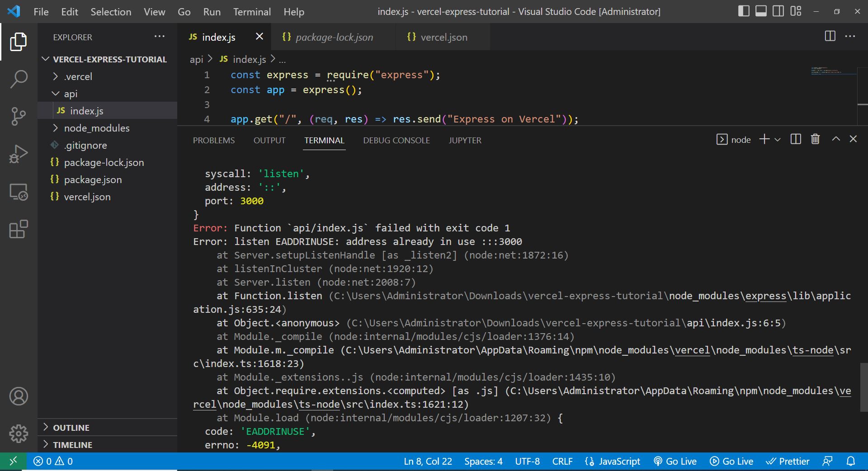868x471 pixels.
Task: Open package.json in explorer
Action: (108, 179)
